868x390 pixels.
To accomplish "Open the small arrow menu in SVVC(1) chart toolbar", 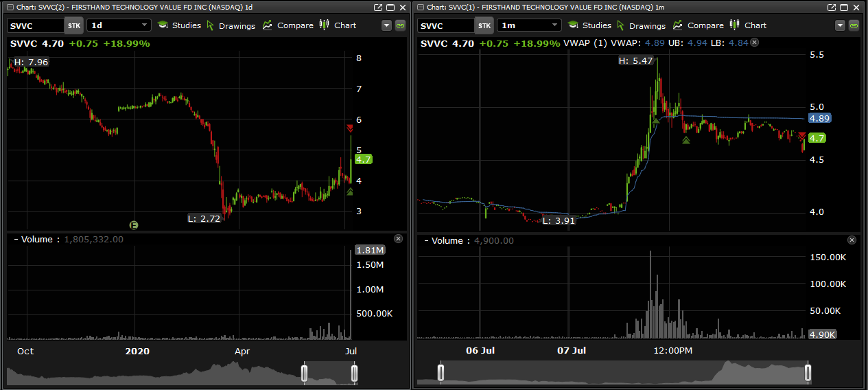I will [841, 25].
